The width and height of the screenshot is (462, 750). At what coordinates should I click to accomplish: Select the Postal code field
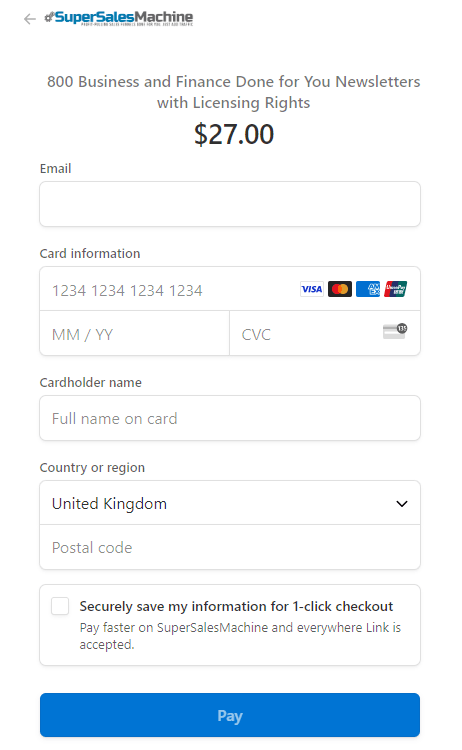(230, 547)
